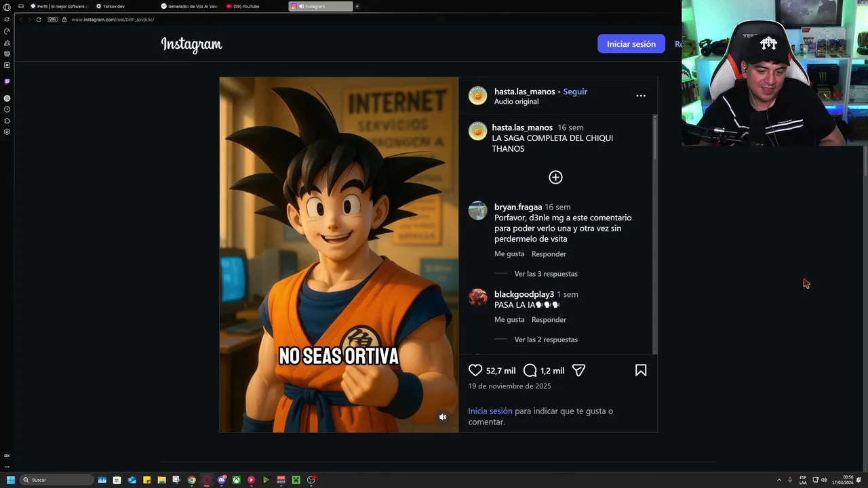This screenshot has height=488, width=868.
Task: Open the ESP LAA language indicator
Action: coord(803,480)
